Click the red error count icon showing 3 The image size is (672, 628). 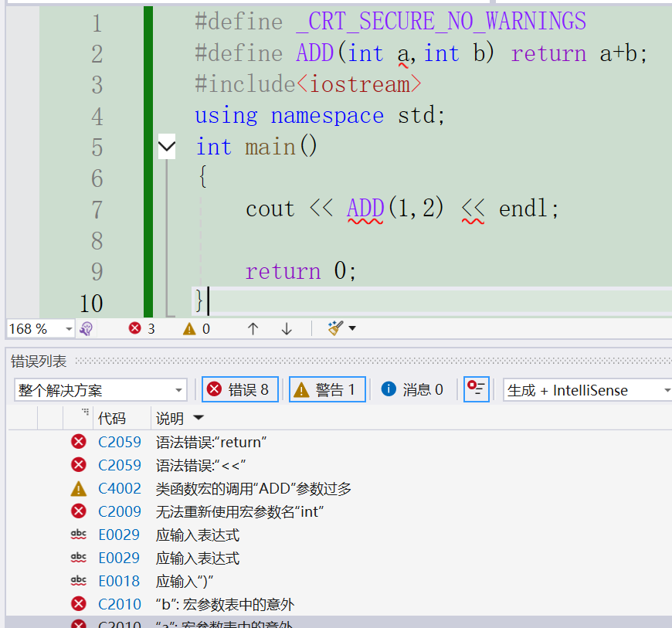(135, 328)
